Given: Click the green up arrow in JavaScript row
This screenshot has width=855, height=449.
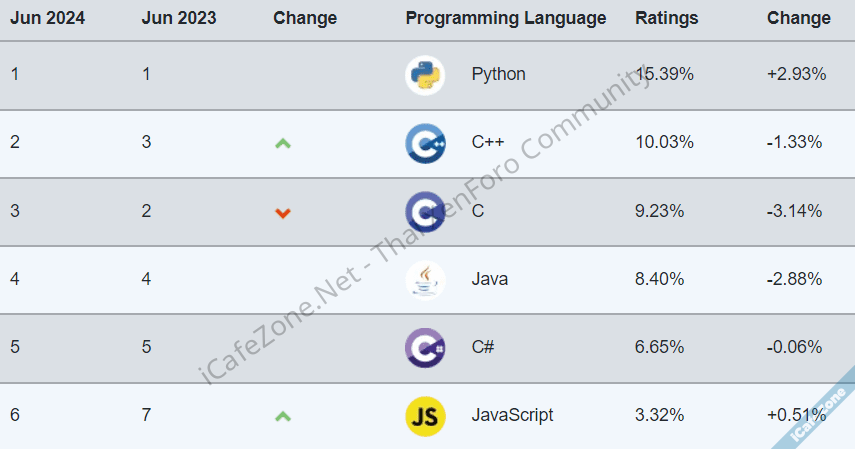Looking at the screenshot, I should pos(283,415).
